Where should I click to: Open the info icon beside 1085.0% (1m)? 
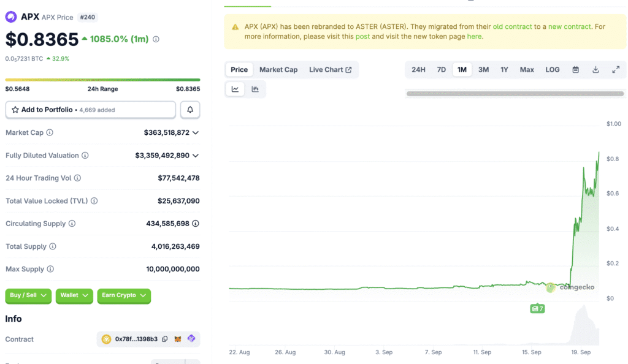[x=156, y=39]
